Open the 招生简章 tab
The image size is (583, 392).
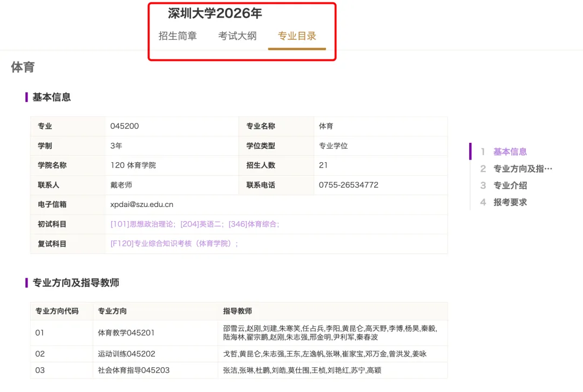[178, 36]
